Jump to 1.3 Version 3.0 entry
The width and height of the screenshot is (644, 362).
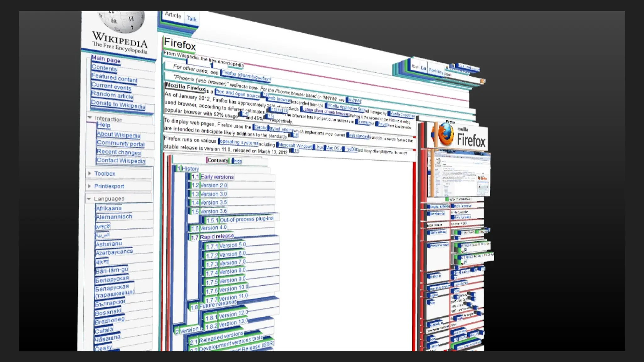[x=209, y=194]
